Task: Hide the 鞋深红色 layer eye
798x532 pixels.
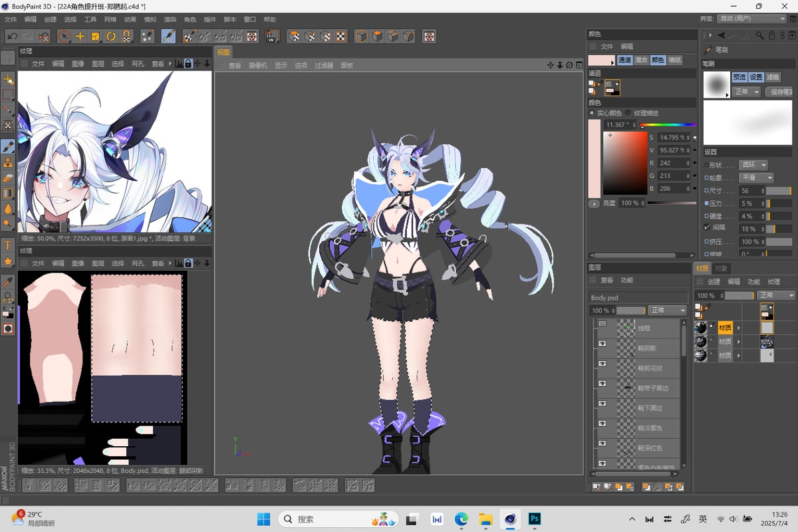Action: (x=602, y=444)
